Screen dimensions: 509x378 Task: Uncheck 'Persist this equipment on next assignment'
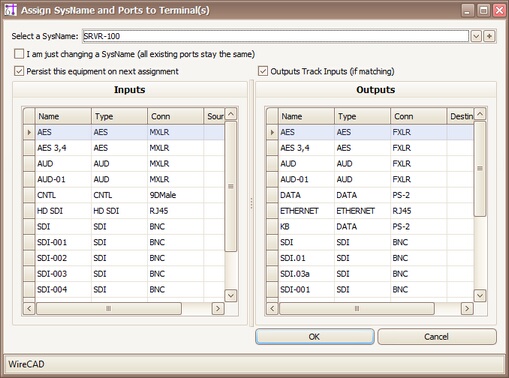(x=19, y=71)
